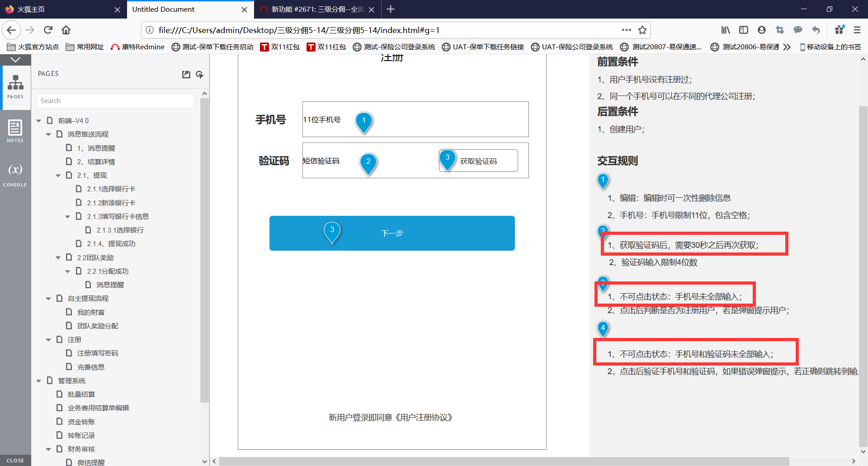
Task: Open the extensions icon with the notification dot
Action: tap(840, 30)
